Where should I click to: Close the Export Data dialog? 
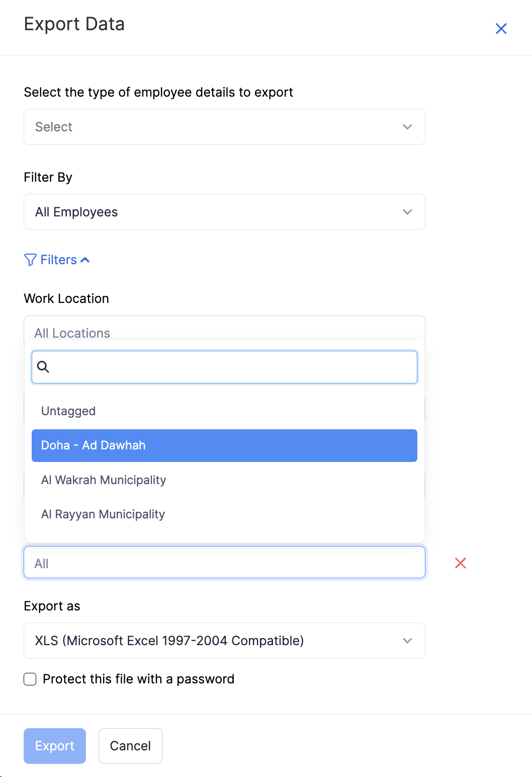tap(501, 29)
